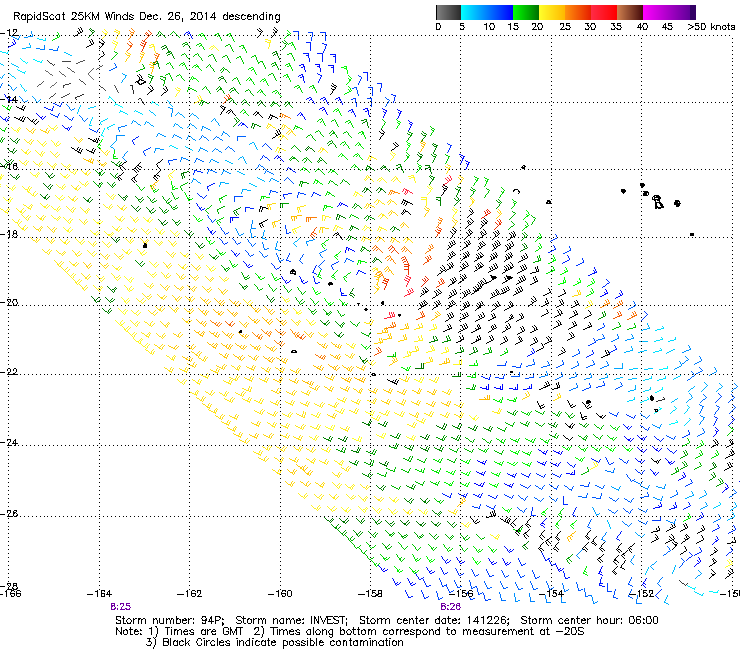Click the title 'RapidScat 25KM Winds Dec. 26, 2014 descending'
This screenshot has width=740, height=650.
147,17
